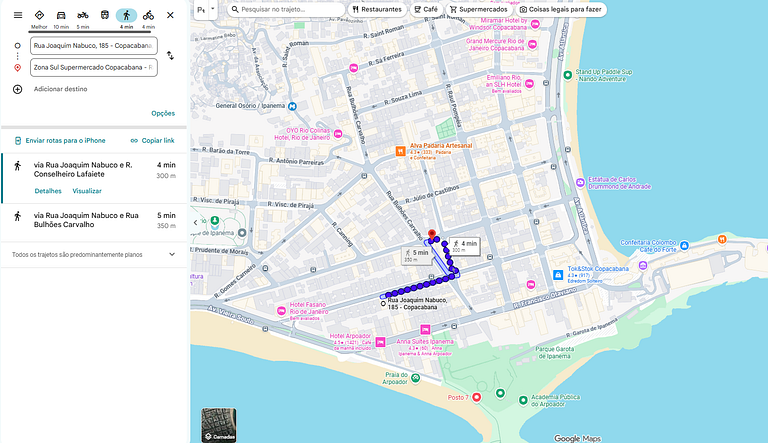The image size is (768, 443).
Task: Click the Anna Suites Ipanema marker
Action: 425,330
